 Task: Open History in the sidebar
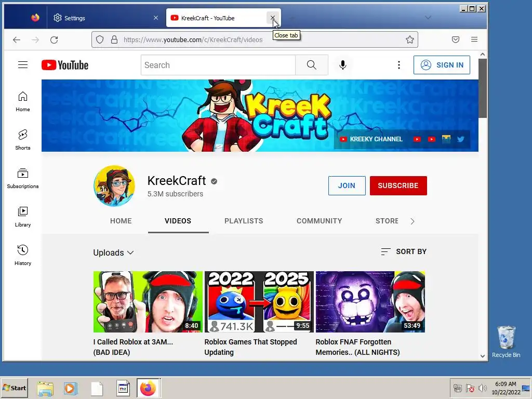(23, 255)
